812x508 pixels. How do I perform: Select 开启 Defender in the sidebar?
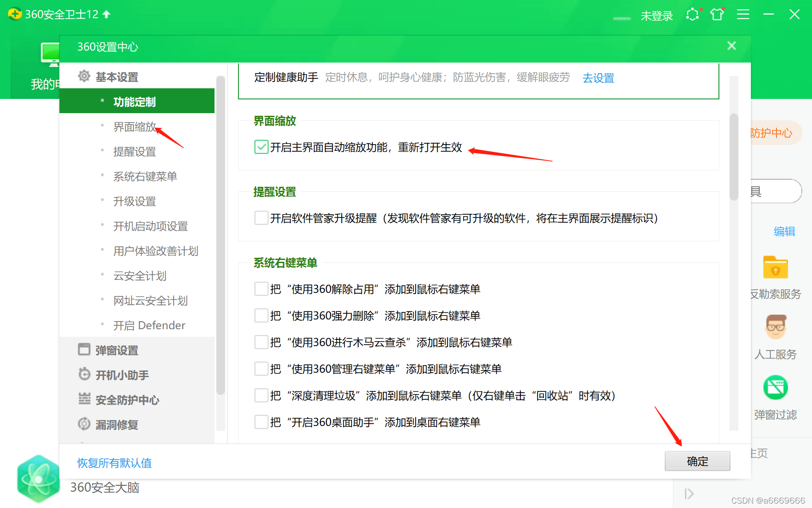point(149,326)
